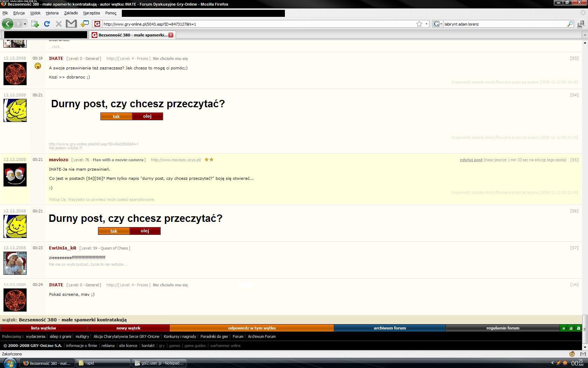Open the Pomoc menu
Screen dimensions: 588x368
[111, 13]
